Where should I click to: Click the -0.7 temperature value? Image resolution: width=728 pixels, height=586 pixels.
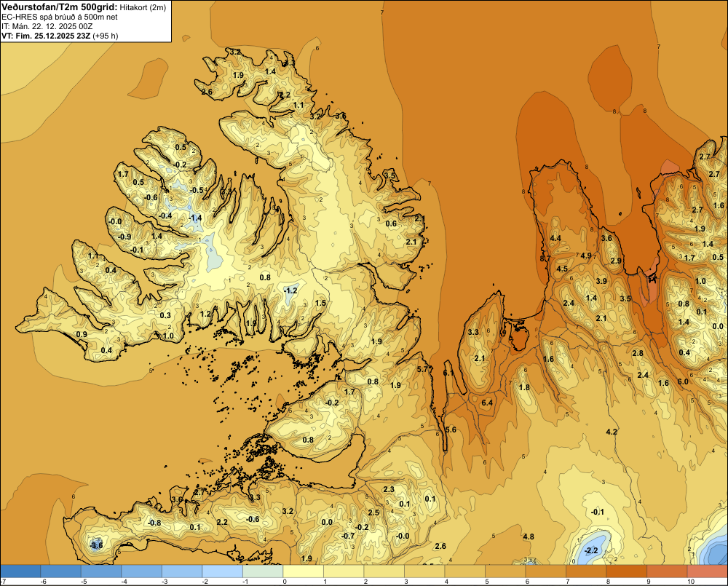pyautogui.click(x=348, y=536)
